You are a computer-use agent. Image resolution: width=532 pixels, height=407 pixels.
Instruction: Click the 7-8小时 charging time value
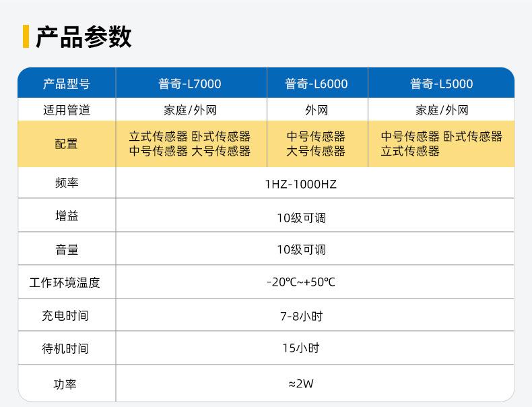(x=300, y=315)
